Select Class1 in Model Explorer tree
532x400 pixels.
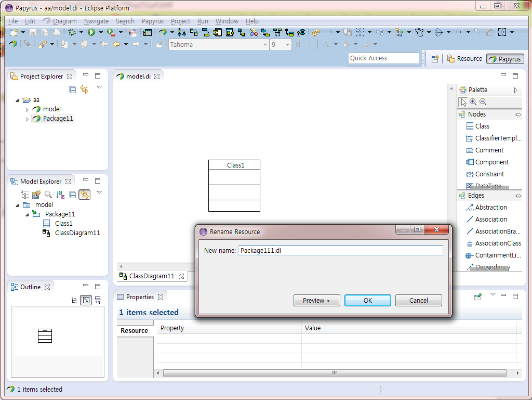tap(63, 224)
